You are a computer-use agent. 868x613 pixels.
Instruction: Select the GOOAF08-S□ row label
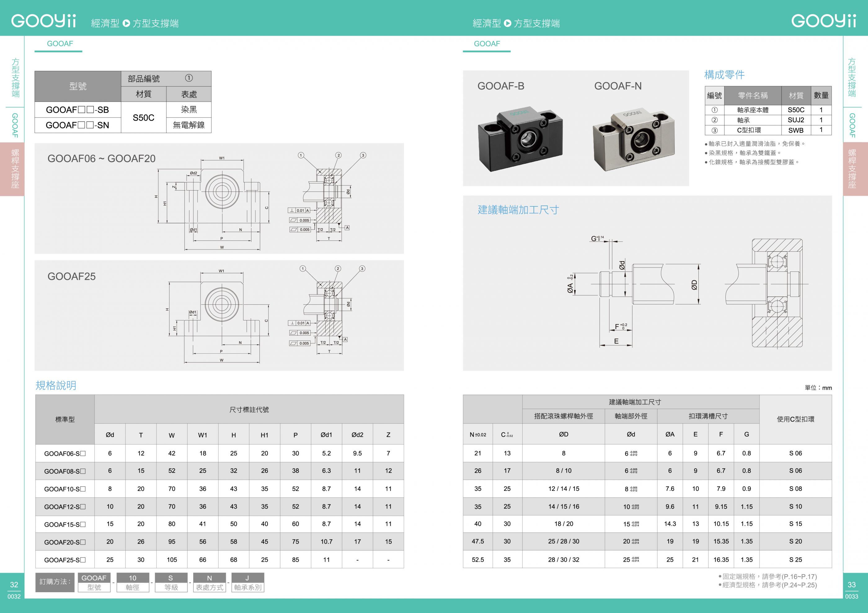[x=65, y=471]
